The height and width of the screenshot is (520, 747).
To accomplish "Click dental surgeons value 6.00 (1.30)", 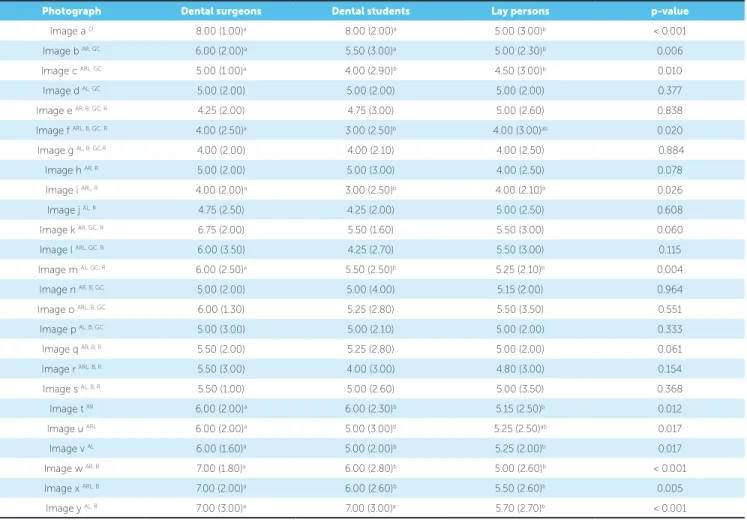I will coord(221,310).
